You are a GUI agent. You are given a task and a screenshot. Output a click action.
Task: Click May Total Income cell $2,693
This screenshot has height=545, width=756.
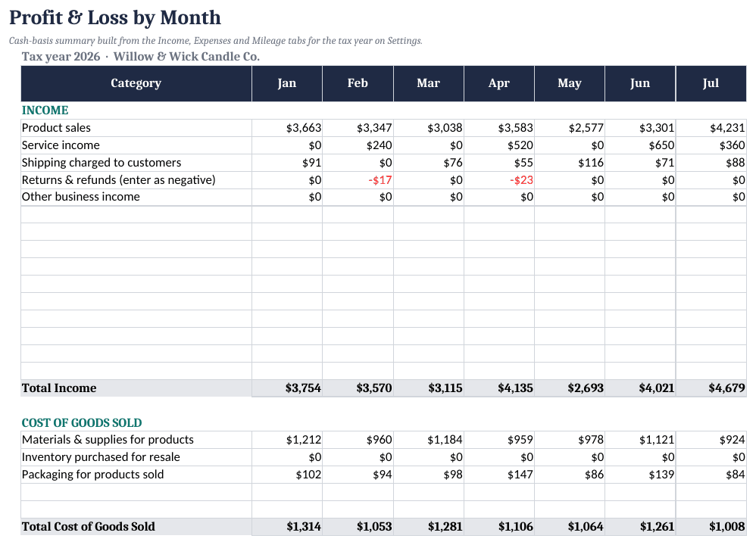tap(570, 388)
